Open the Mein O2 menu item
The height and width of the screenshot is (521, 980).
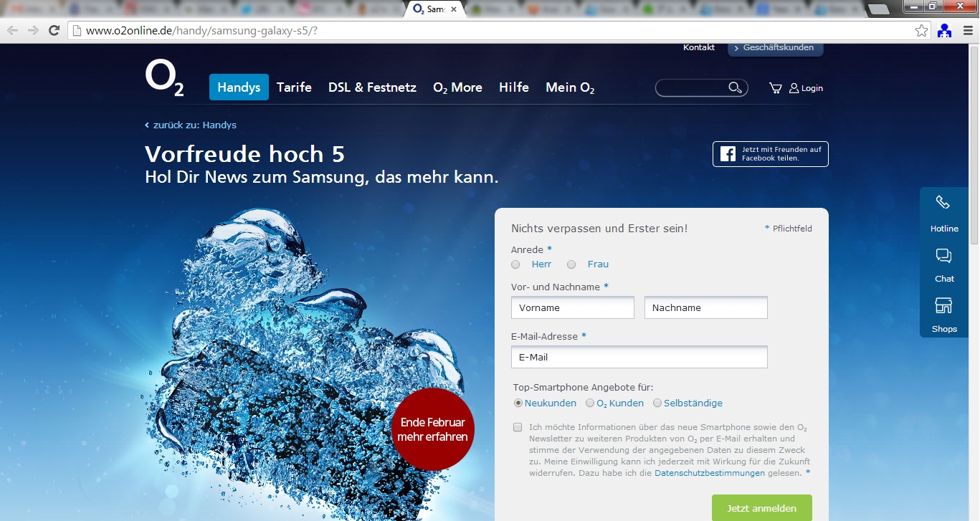[570, 87]
